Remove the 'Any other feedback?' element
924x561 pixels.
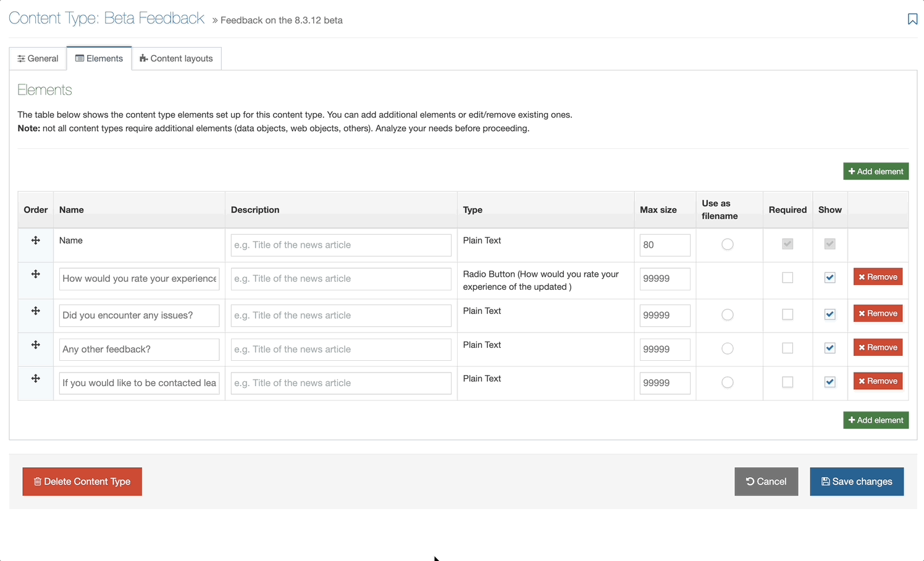click(x=878, y=347)
